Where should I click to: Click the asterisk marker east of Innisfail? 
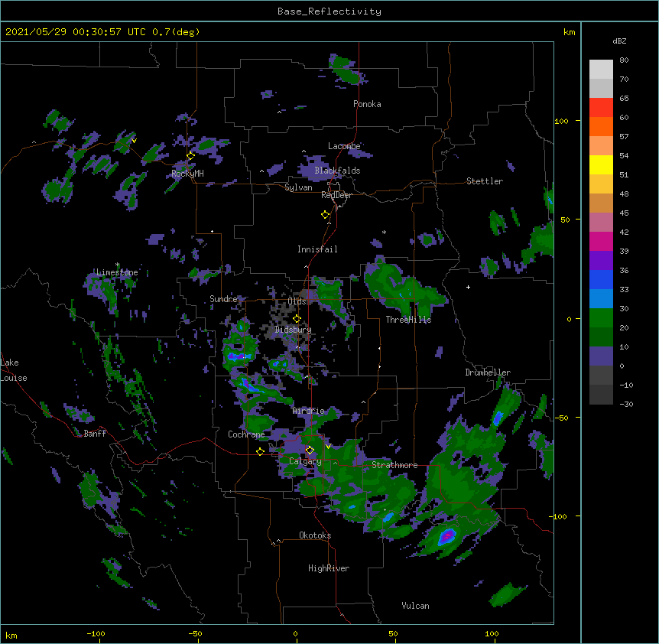tap(384, 232)
